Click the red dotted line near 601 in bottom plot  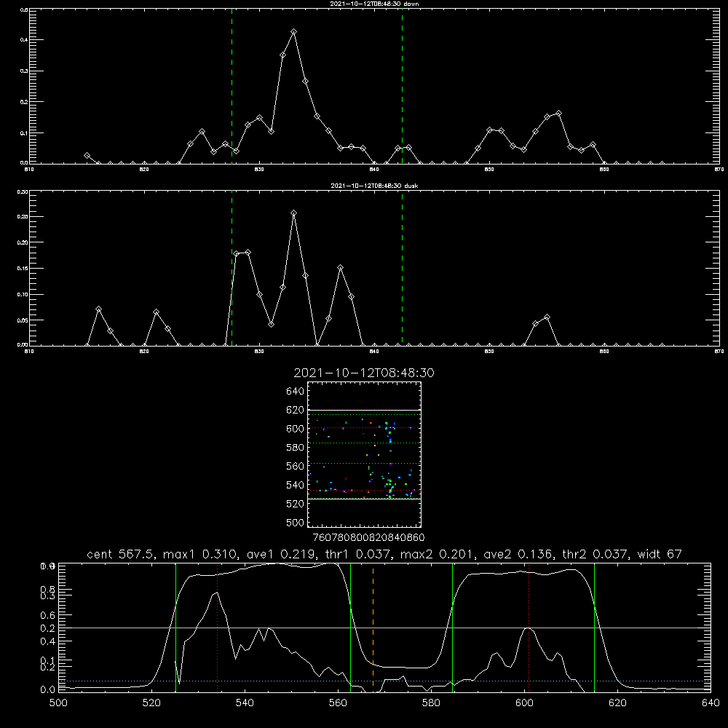(x=529, y=628)
